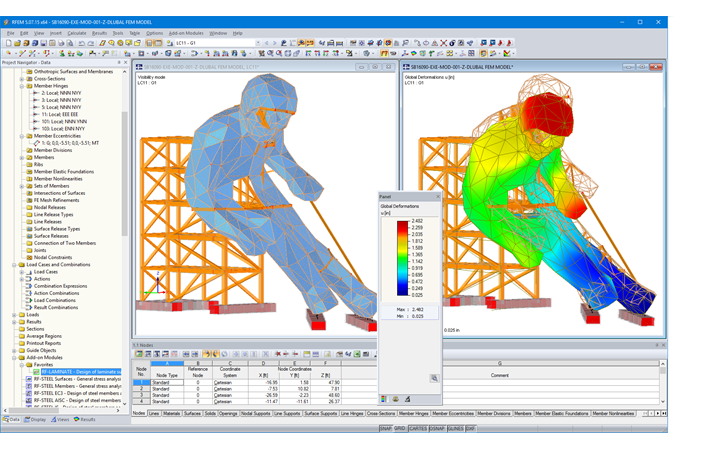Select Node Type cell of node 1

167,382
